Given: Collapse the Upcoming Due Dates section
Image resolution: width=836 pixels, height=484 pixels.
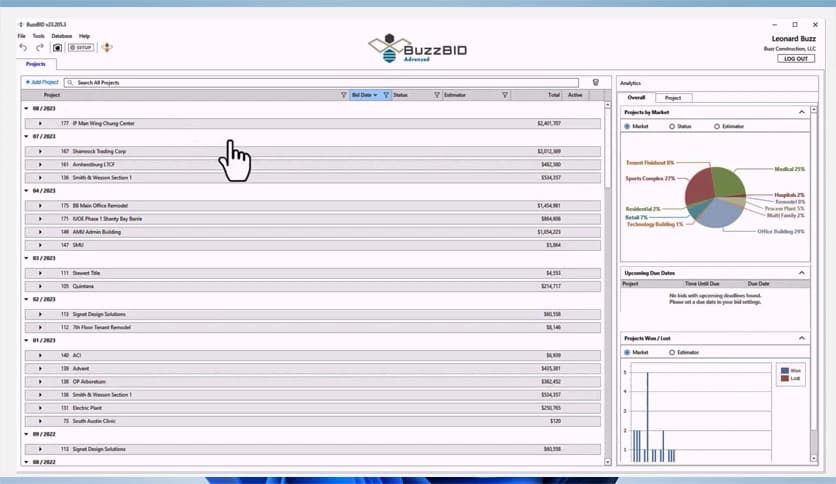Looking at the screenshot, I should pos(801,272).
